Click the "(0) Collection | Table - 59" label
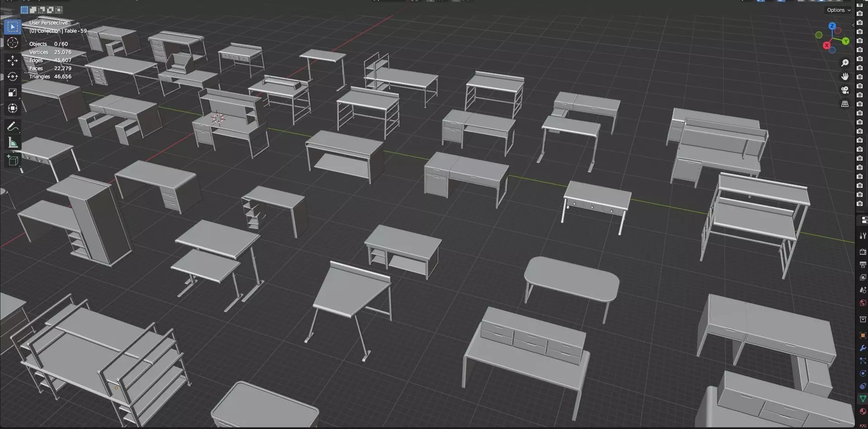 coord(58,31)
